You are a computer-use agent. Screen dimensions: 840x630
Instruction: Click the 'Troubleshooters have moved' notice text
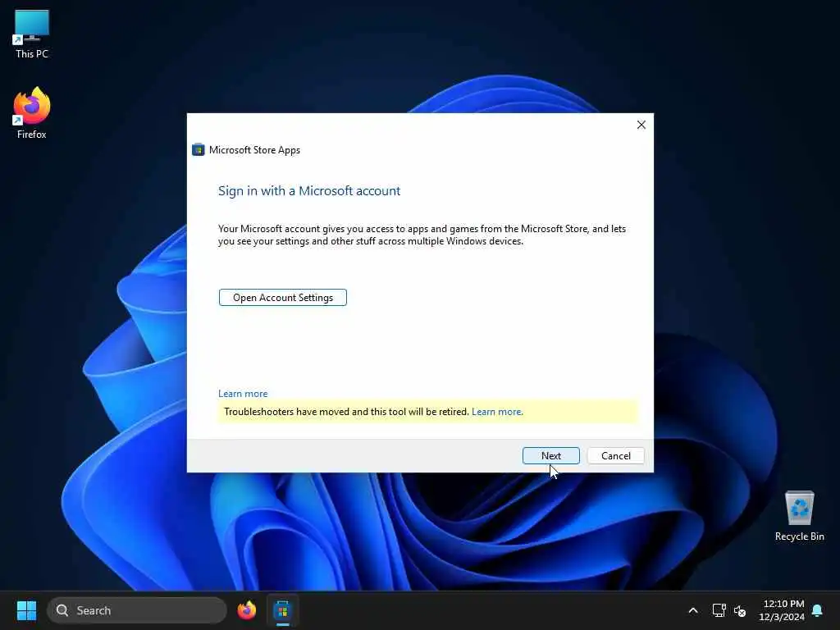[x=346, y=412]
